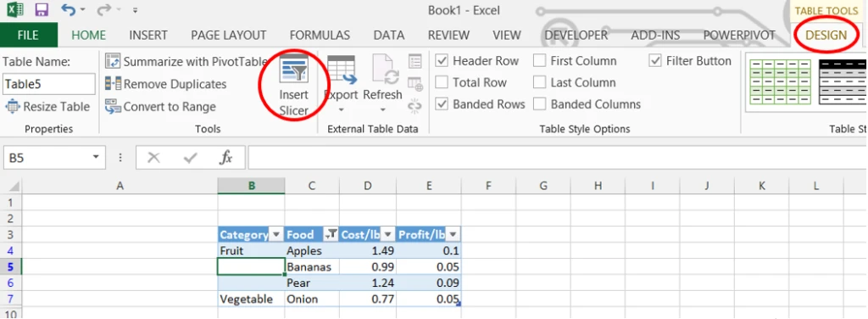Click the Open in Browser icon
Screen dimensions: 868x319
point(415,84)
